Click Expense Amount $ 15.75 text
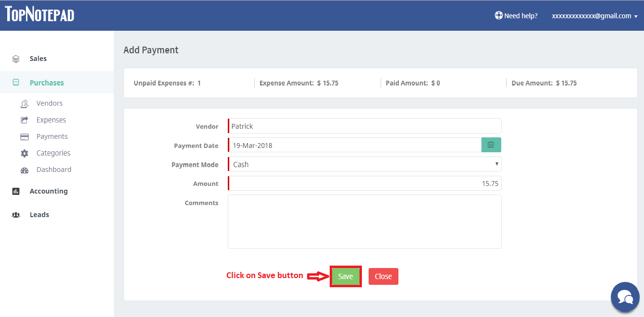 point(299,83)
